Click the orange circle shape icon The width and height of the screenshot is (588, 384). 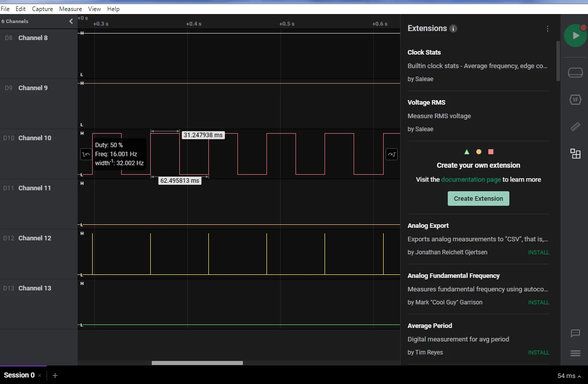(478, 152)
